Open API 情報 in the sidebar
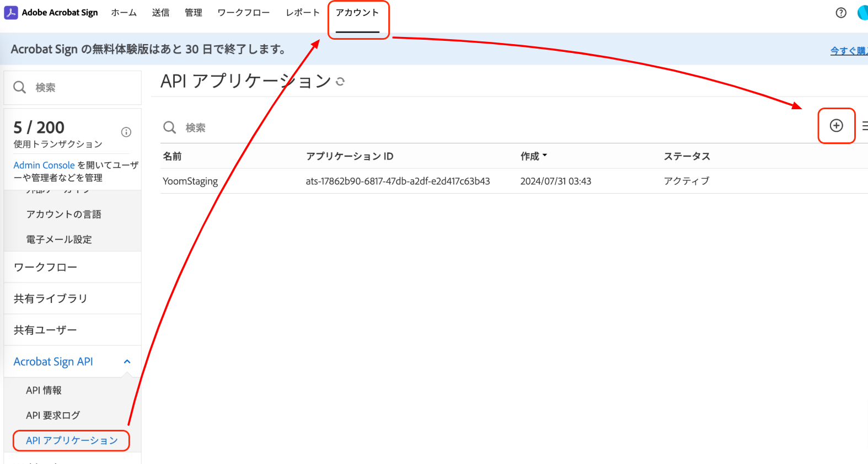This screenshot has height=464, width=868. pyautogui.click(x=44, y=390)
